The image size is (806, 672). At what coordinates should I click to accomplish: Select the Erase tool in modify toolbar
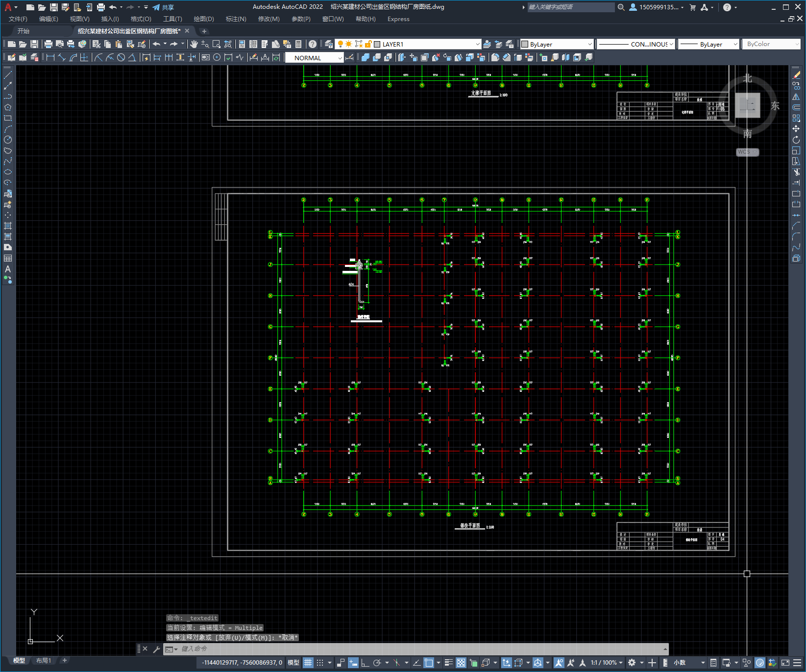click(796, 75)
